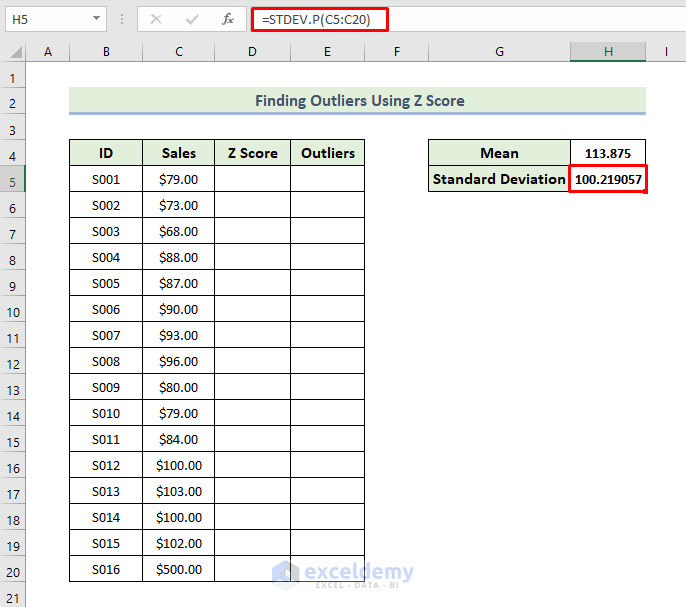
Task: Click the Cancel (X) formula bar icon
Action: coord(156,19)
